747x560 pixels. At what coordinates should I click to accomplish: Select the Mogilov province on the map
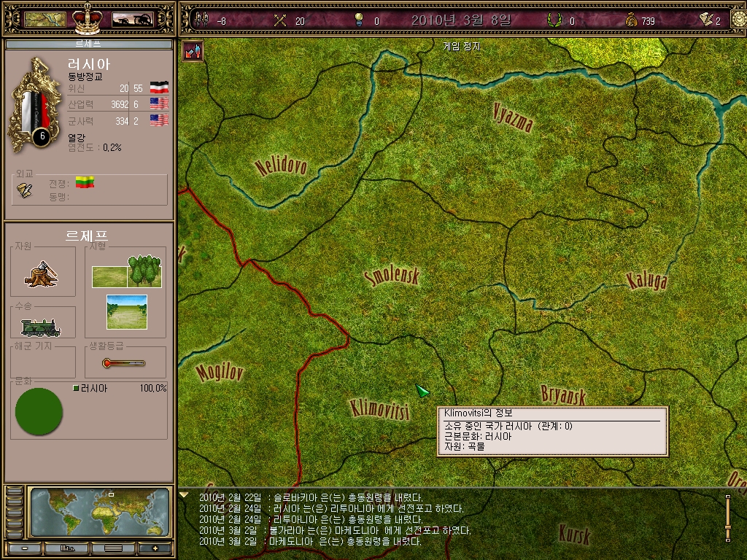pyautogui.click(x=220, y=372)
